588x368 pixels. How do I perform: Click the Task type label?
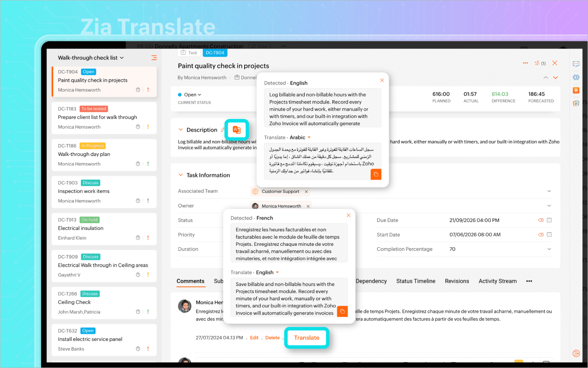click(x=189, y=53)
